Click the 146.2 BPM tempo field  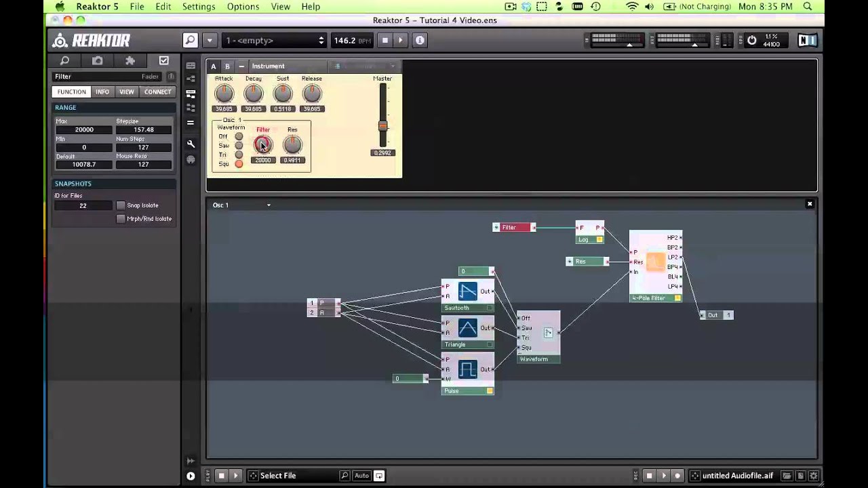pos(352,41)
